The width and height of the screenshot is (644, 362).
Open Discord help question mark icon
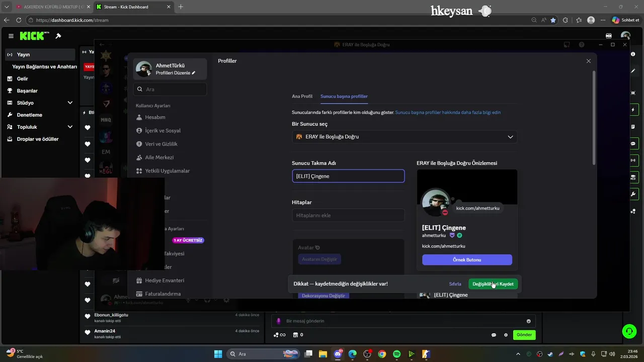tap(582, 45)
